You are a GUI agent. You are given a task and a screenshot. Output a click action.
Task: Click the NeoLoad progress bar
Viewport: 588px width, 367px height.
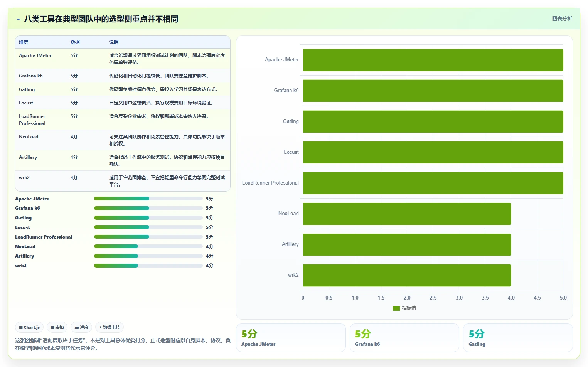tap(148, 246)
